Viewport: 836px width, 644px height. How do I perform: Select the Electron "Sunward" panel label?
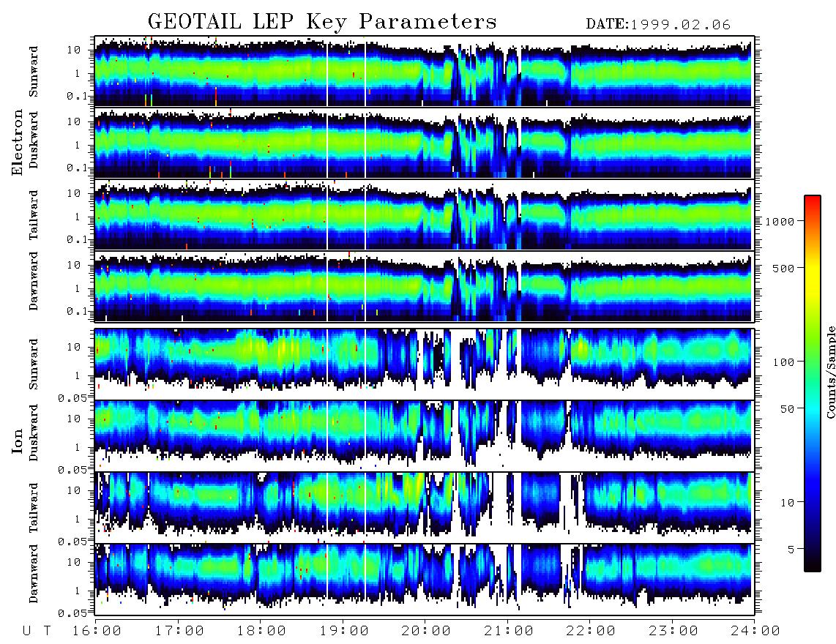click(x=34, y=72)
